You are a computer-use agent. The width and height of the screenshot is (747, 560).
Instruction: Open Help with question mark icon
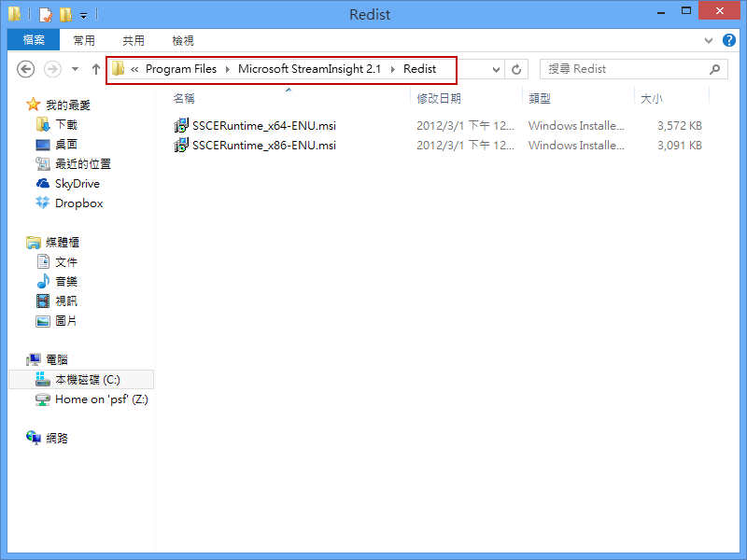pos(729,40)
